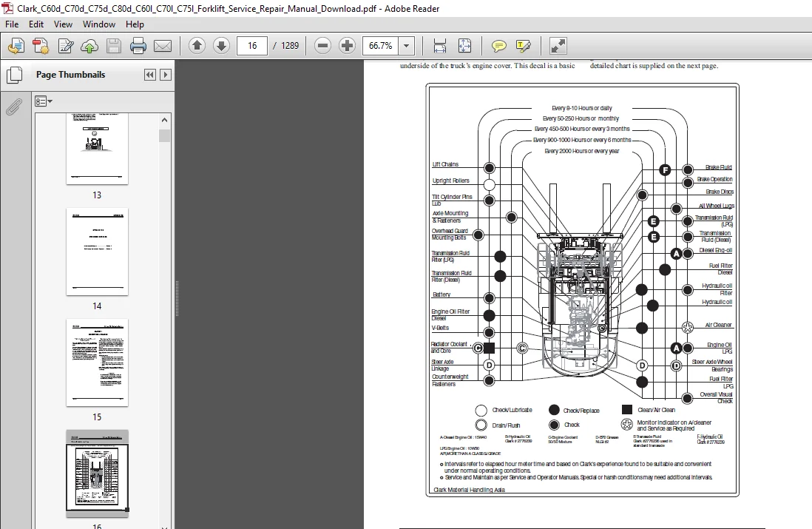This screenshot has height=529, width=812.
Task: Click 'Check/Replace' legend text
Action: coord(581,411)
